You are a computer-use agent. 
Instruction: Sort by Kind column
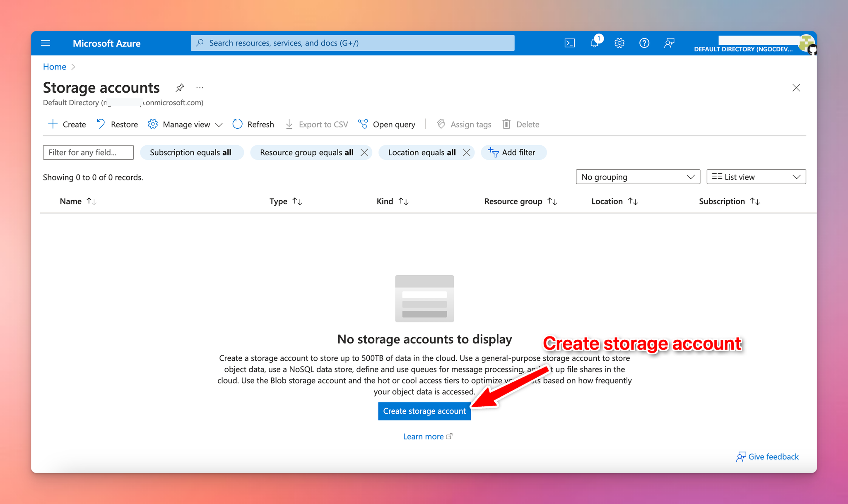[393, 201]
